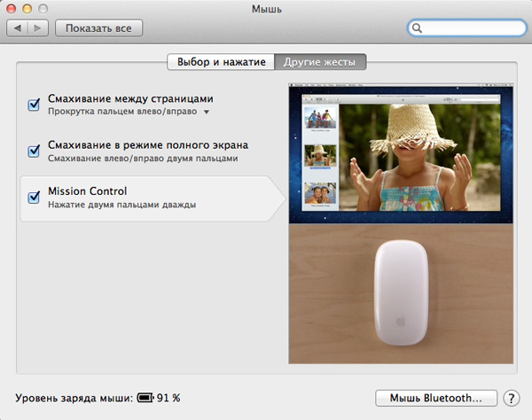
Task: Click the mouse battery level icon
Action: point(146,399)
